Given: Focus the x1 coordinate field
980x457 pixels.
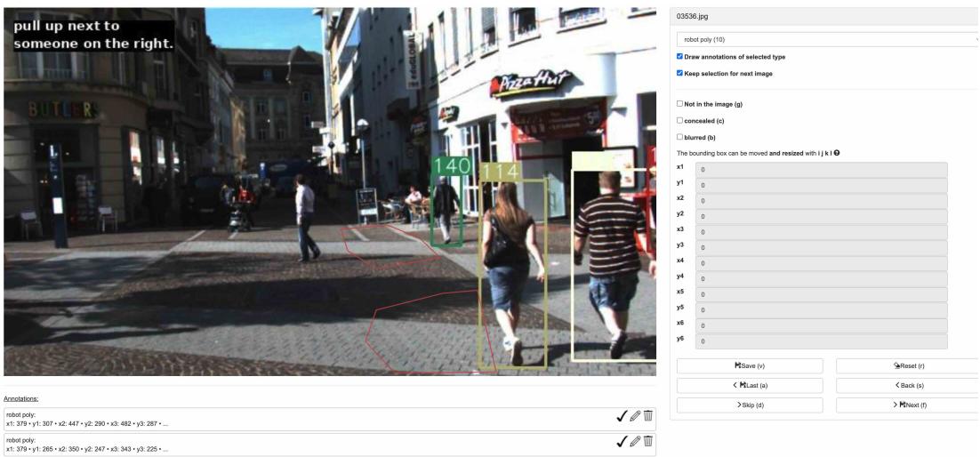Looking at the screenshot, I should [x=821, y=170].
